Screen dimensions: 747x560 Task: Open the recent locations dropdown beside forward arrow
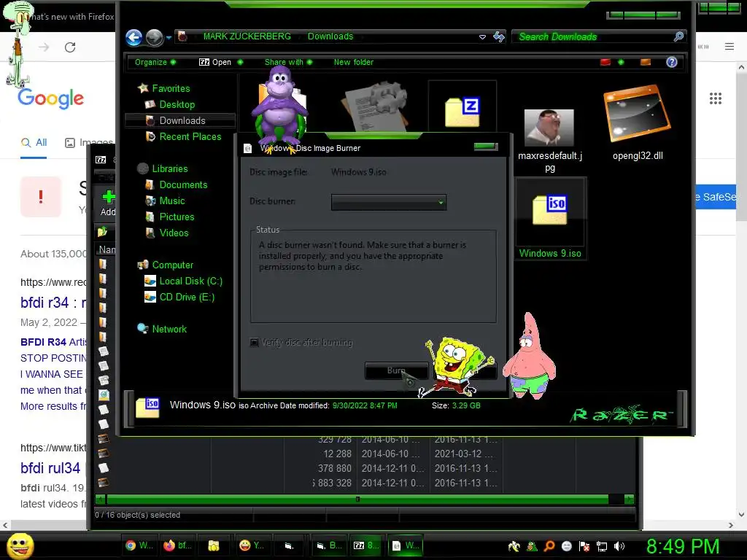pos(169,37)
